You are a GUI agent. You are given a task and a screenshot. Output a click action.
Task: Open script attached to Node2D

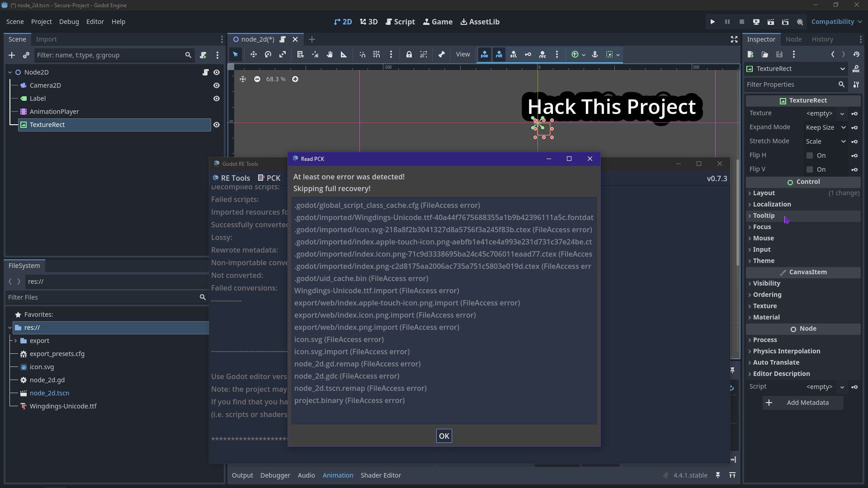[206, 72]
